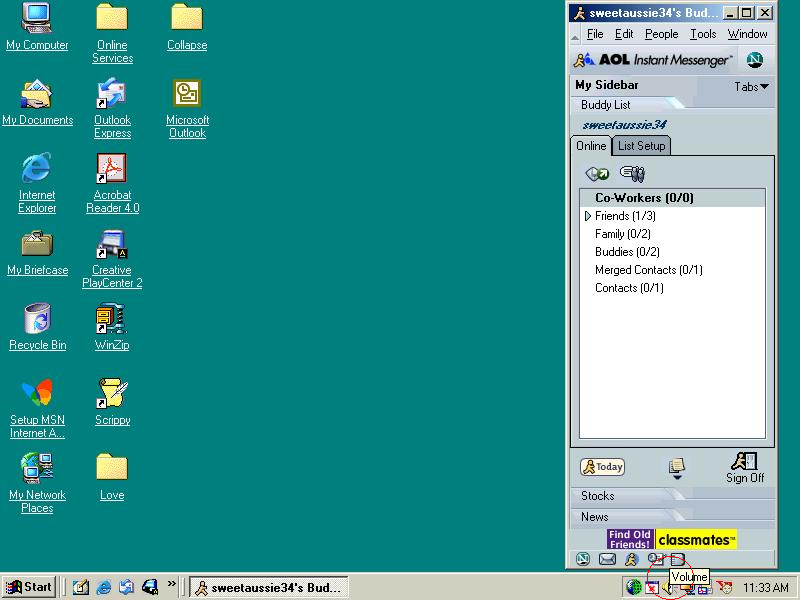Open the mail envelope icon in bottom bar
The width and height of the screenshot is (800, 600).
(x=607, y=559)
